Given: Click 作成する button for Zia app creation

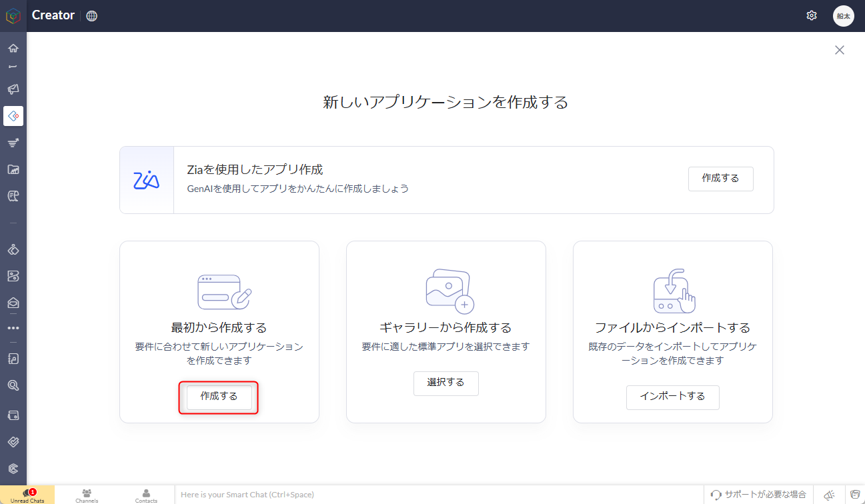Looking at the screenshot, I should (720, 179).
